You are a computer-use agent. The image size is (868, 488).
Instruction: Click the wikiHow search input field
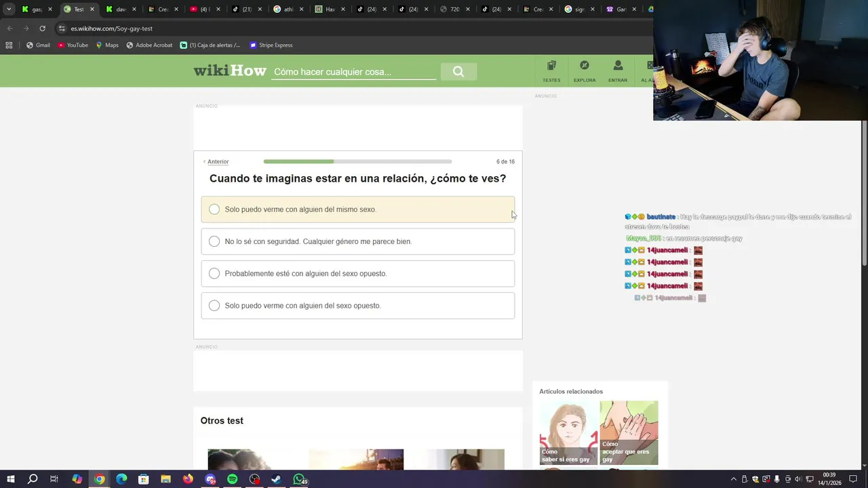pos(353,72)
